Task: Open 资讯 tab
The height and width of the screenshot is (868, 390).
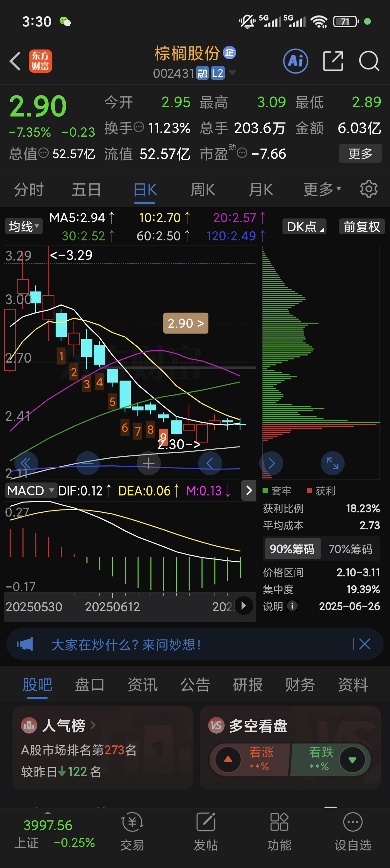Action: (x=143, y=685)
